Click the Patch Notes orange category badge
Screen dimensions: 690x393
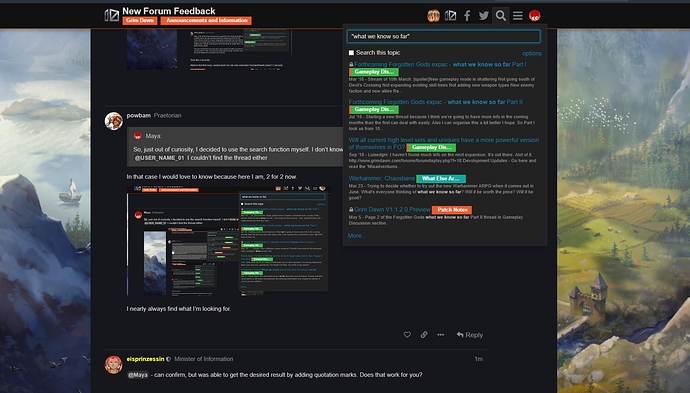pyautogui.click(x=452, y=210)
